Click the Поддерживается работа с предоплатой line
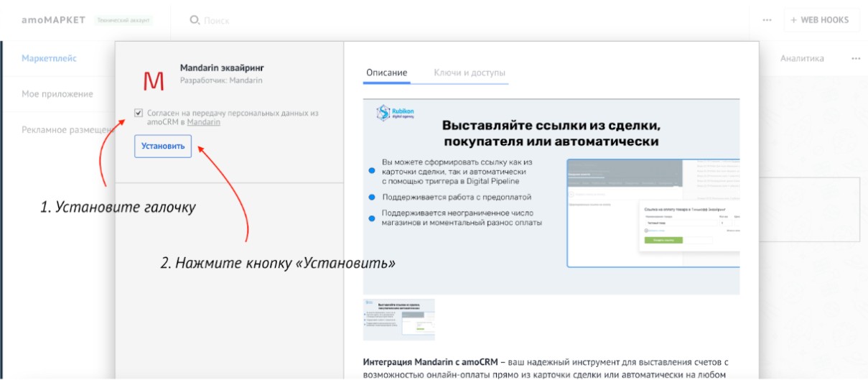 (x=457, y=197)
